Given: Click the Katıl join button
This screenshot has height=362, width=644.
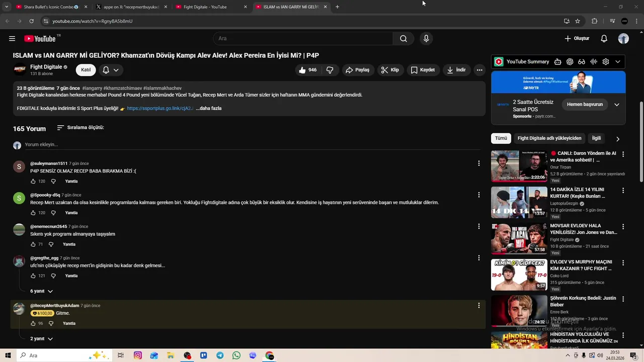Looking at the screenshot, I should 86,70.
